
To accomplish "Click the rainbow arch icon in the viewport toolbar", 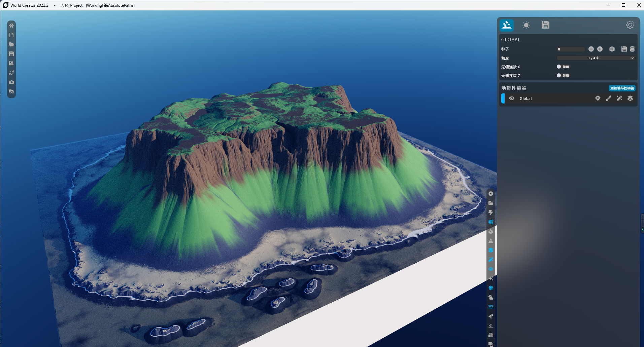I will (x=491, y=335).
